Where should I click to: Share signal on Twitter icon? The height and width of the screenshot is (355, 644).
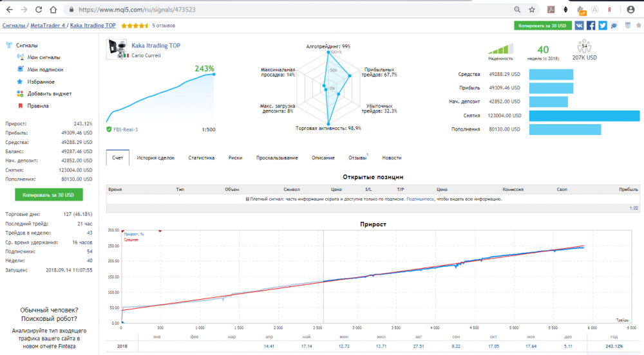coord(603,26)
